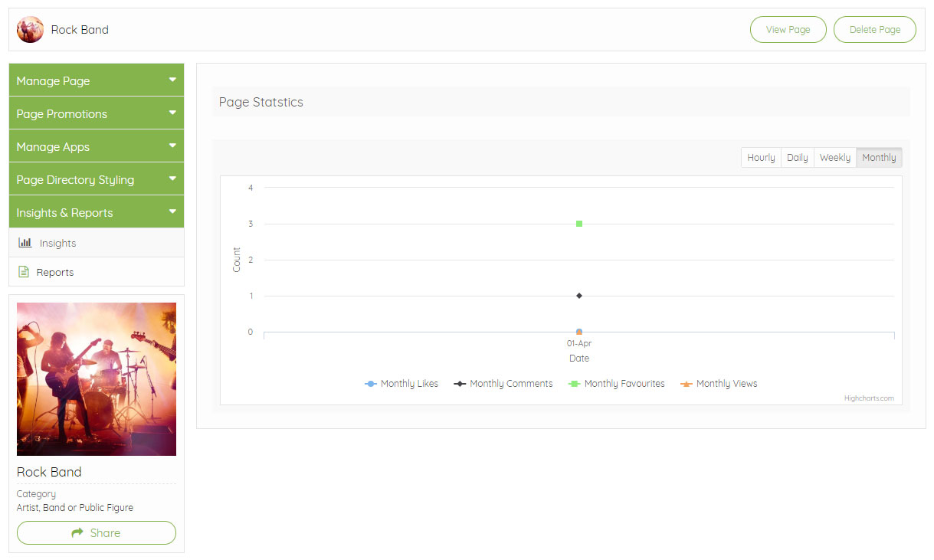Click the Monthly Likes blue legend marker
This screenshot has height=560, width=934.
pyautogui.click(x=371, y=384)
